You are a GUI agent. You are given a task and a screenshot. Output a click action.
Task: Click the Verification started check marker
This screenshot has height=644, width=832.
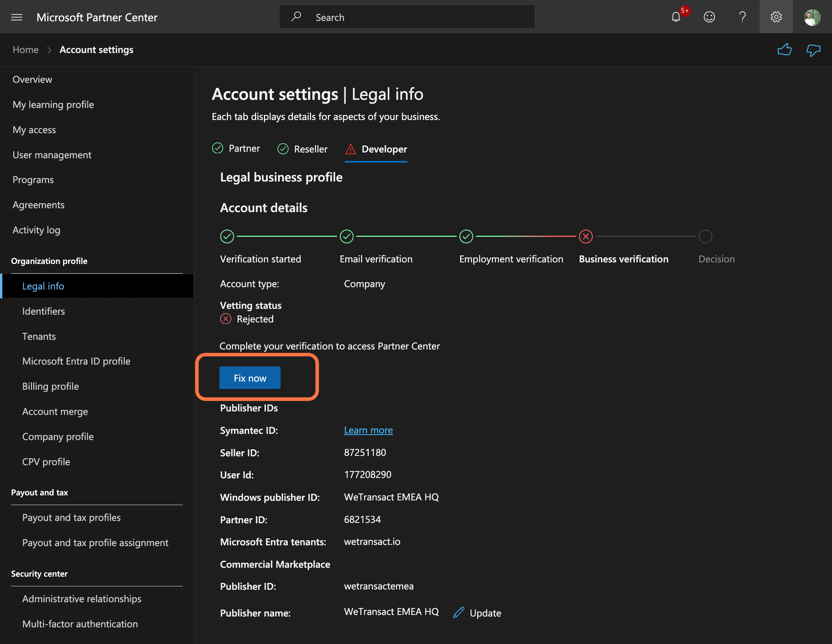click(x=227, y=236)
